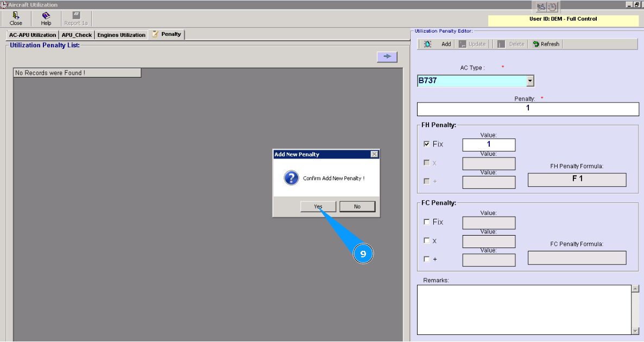Click the blue arrow button above the list

[387, 56]
